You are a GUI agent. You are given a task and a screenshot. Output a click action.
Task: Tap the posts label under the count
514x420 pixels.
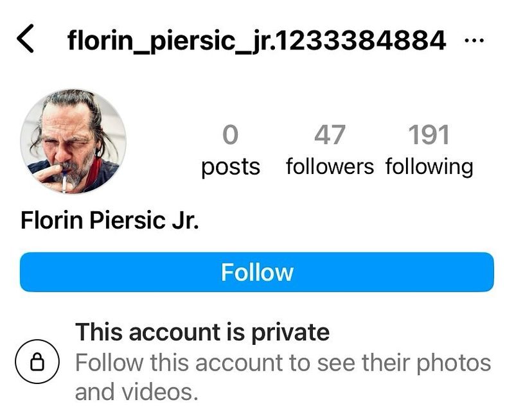point(231,167)
